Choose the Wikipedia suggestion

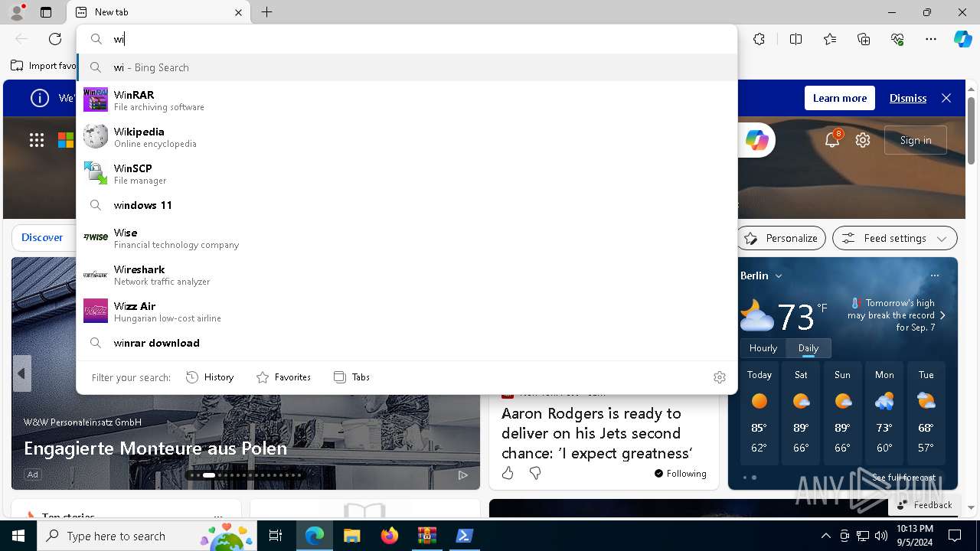pyautogui.click(x=407, y=137)
